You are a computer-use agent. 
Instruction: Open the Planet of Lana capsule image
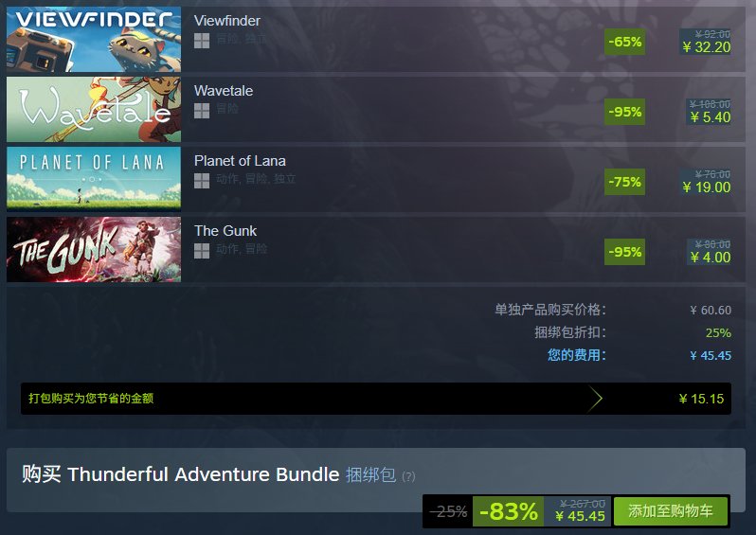(x=94, y=179)
